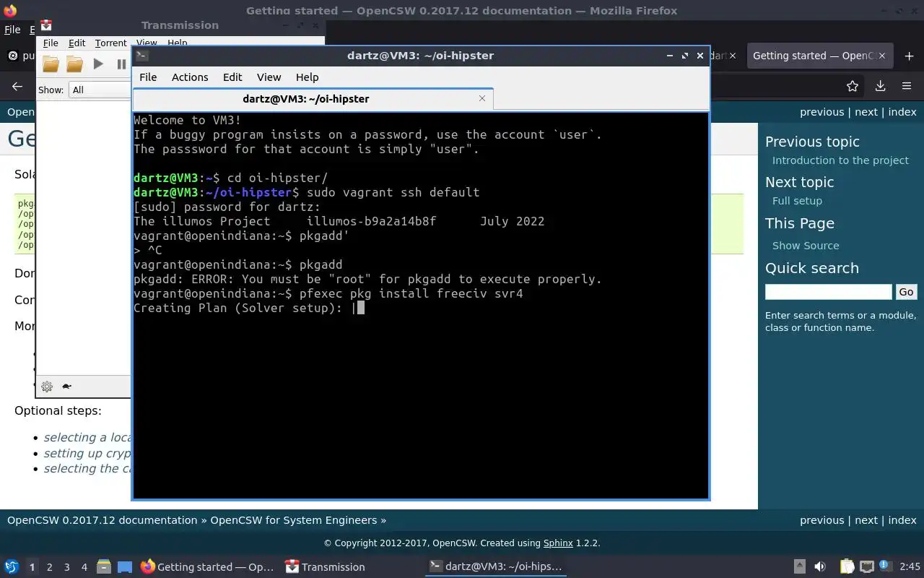Click the show desktop taskbar icon
Image resolution: width=924 pixels, height=578 pixels.
[x=124, y=567]
